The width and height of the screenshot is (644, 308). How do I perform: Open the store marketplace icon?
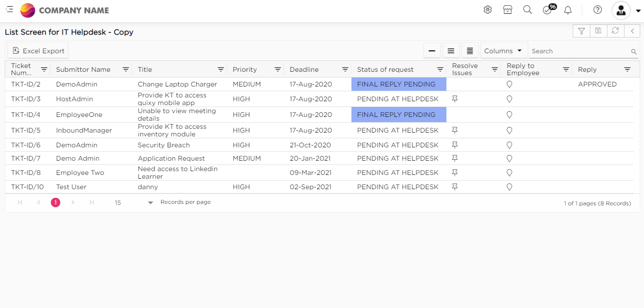[x=508, y=10]
